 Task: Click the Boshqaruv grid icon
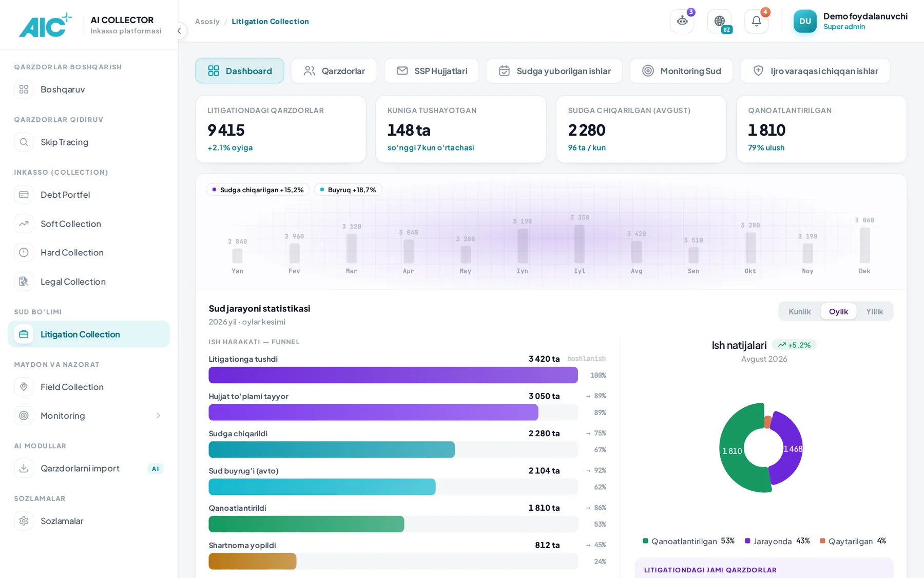(x=24, y=89)
